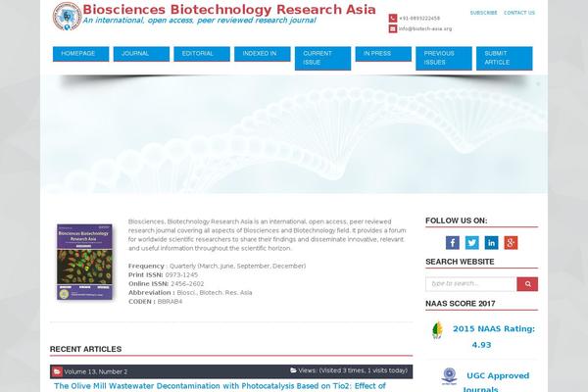The image size is (588, 392).
Task: Click the 2015 NAAS Rating 4.93 link
Action: coord(494,337)
